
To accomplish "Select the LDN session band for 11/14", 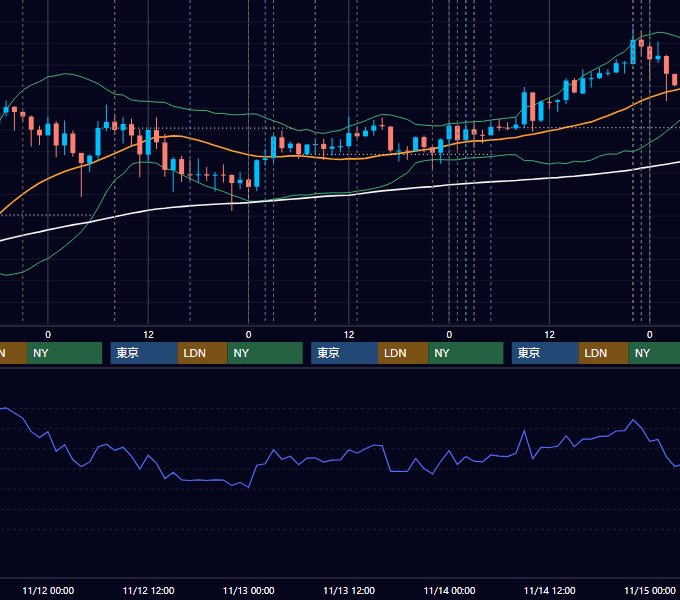I will tap(604, 353).
